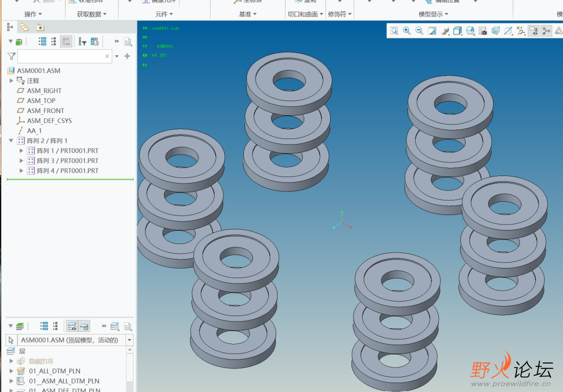Open the model tree settings page icon
563x392 pixels.
coord(128,41)
